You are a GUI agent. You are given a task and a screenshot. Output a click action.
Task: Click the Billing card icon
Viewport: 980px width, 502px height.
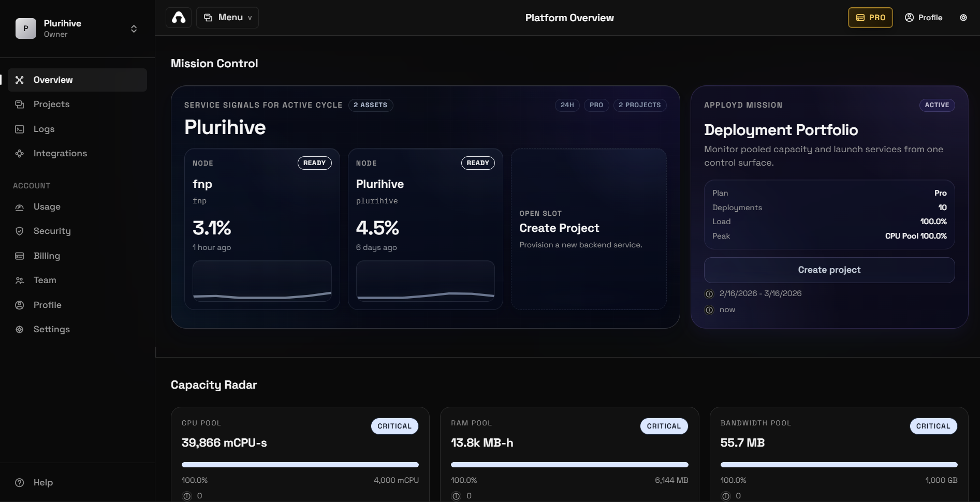click(x=20, y=256)
